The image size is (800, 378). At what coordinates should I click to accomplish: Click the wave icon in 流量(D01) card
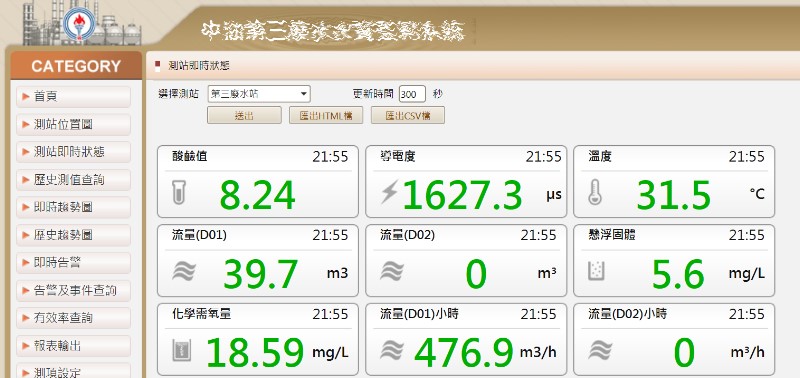tap(184, 271)
